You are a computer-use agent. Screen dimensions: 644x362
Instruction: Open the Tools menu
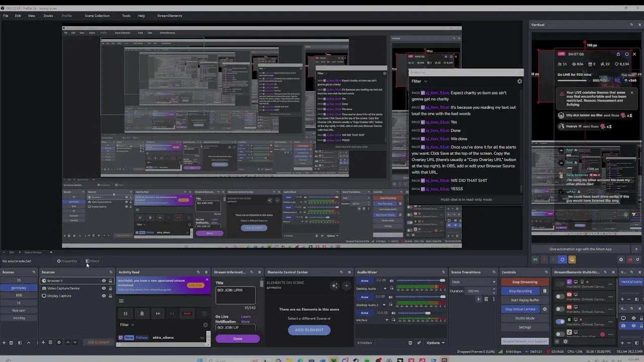[126, 16]
